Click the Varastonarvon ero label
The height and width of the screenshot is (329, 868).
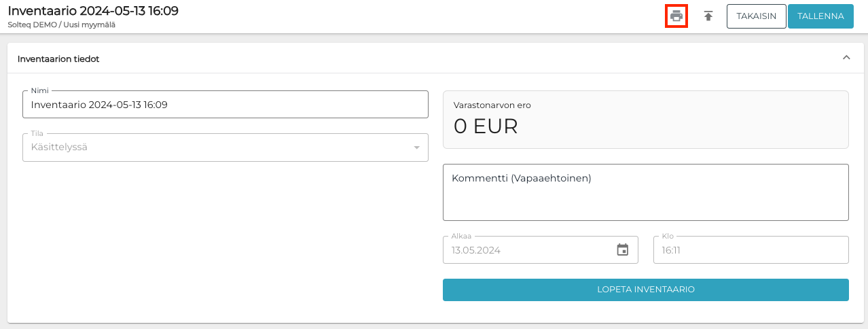coord(492,105)
